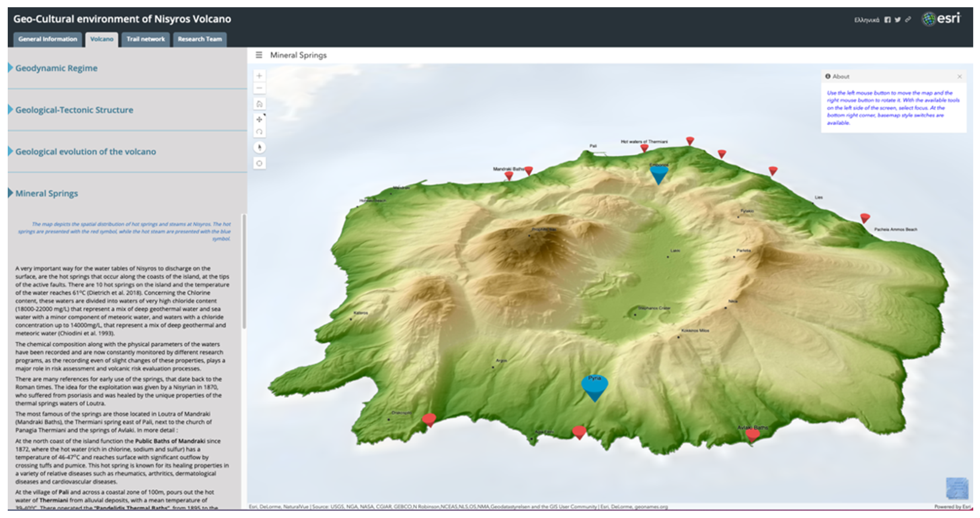Expand Geological evolution of the volcano
The width and height of the screenshot is (980, 518).
pyautogui.click(x=85, y=152)
